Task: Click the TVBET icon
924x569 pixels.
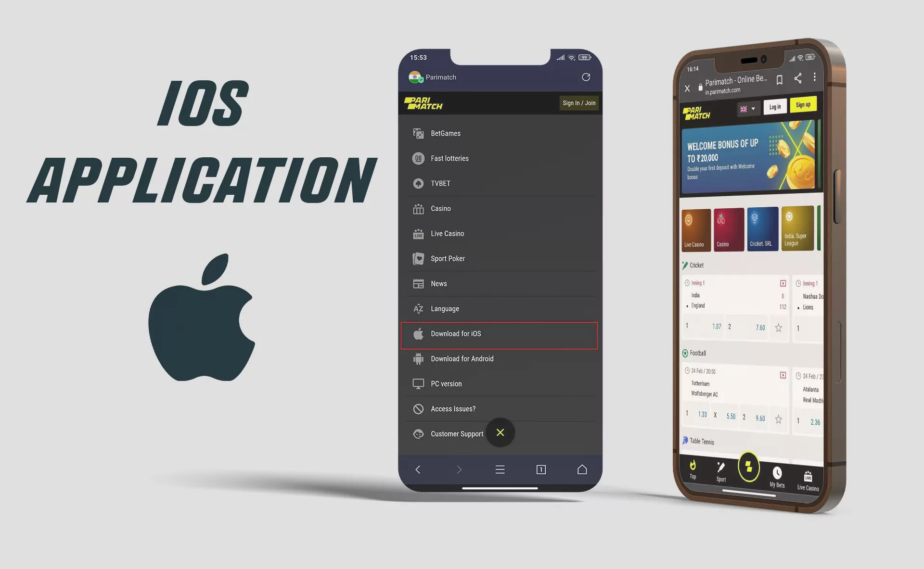Action: tap(418, 183)
